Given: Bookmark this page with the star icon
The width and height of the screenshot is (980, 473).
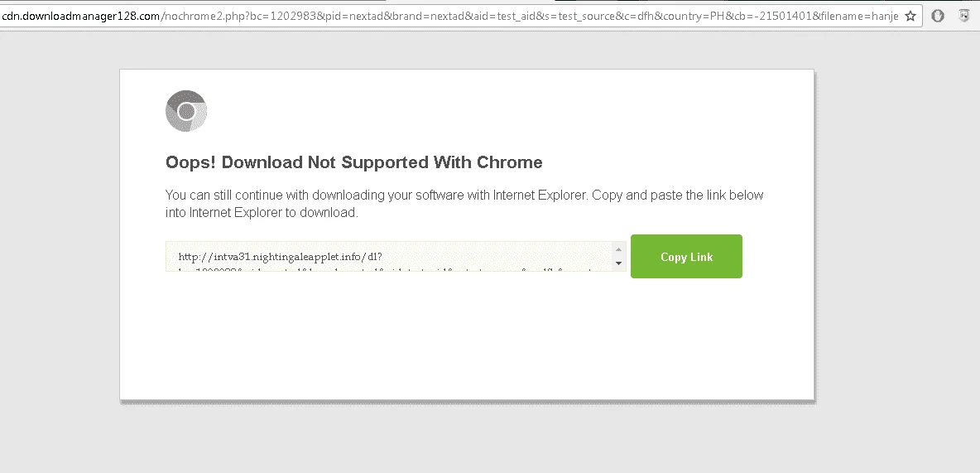Looking at the screenshot, I should (910, 16).
